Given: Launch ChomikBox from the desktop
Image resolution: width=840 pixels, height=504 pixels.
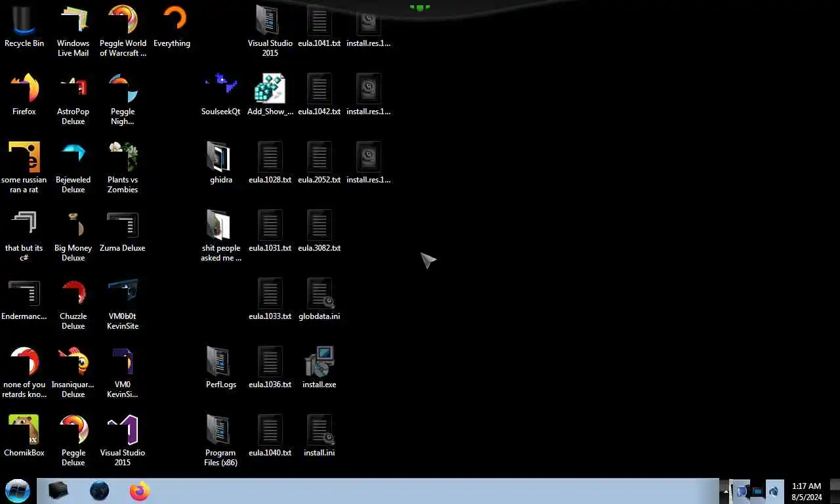Looking at the screenshot, I should [x=24, y=436].
